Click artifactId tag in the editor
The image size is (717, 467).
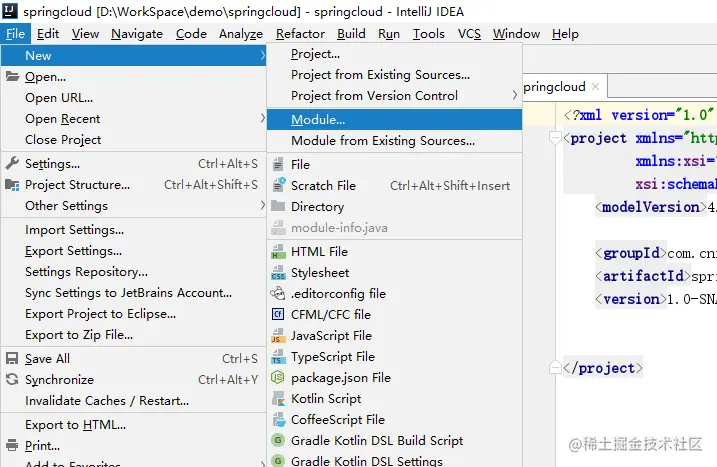643,276
